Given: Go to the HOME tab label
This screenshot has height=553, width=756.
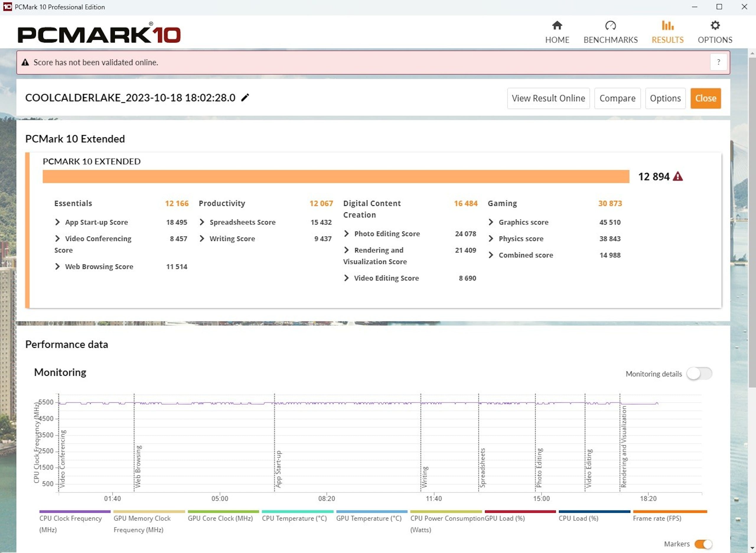Looking at the screenshot, I should click(x=557, y=40).
